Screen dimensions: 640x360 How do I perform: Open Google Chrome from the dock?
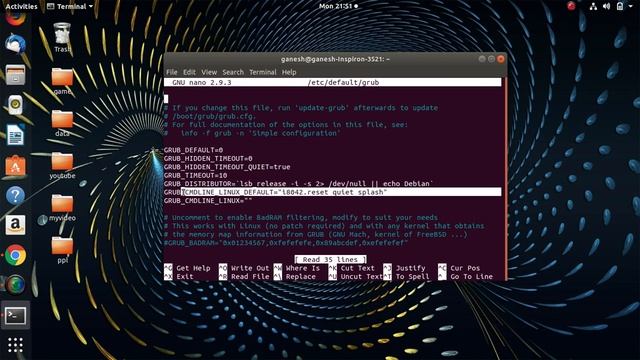tap(16, 255)
